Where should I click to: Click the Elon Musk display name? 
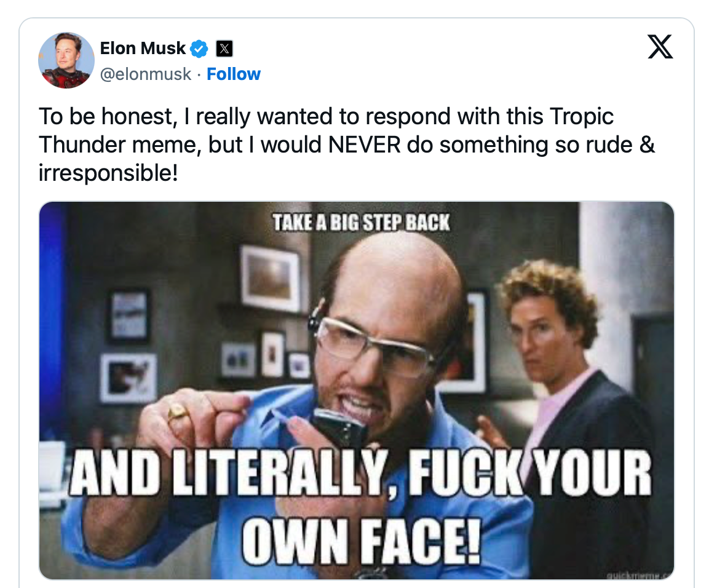(x=143, y=48)
